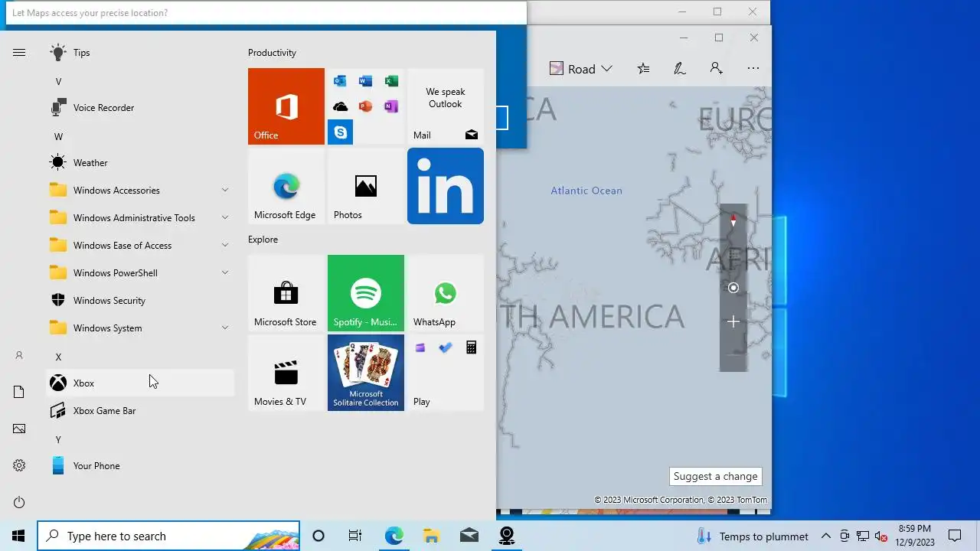The height and width of the screenshot is (551, 980).
Task: Open Edge browser from taskbar
Action: [x=394, y=536]
